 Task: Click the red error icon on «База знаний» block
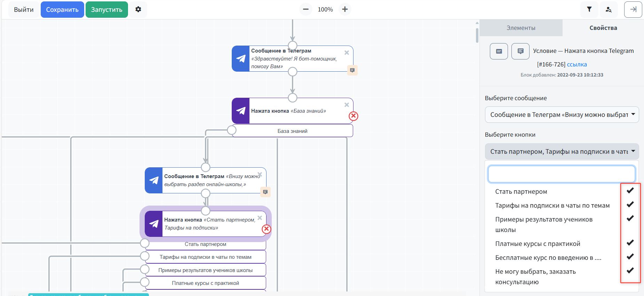(x=353, y=116)
